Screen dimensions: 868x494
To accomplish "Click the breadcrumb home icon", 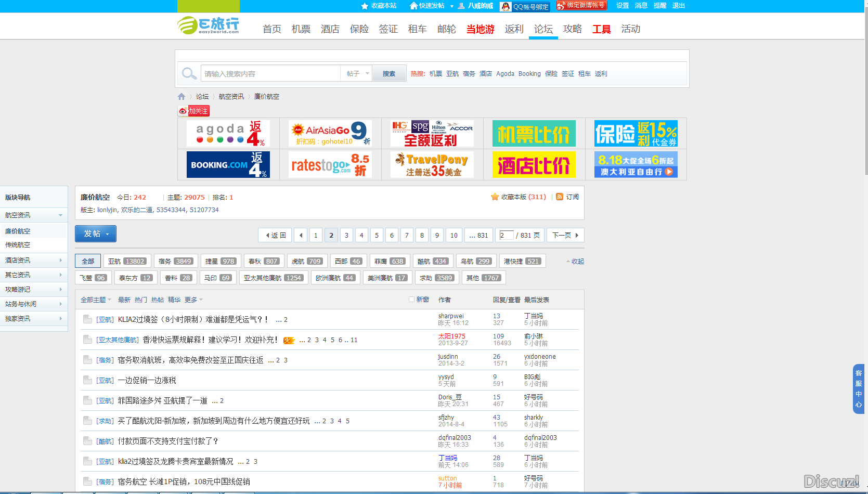I will click(x=182, y=96).
